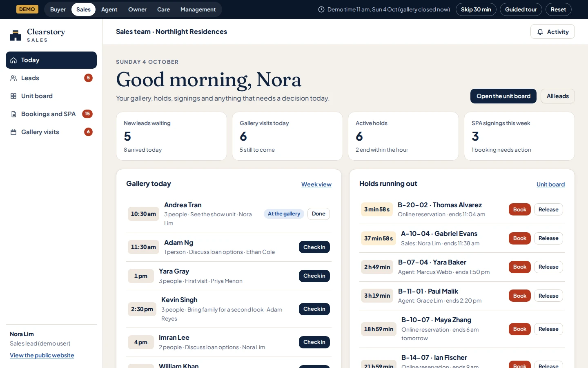Click the Leads count badge showing 5
Image resolution: width=588 pixels, height=368 pixels.
(x=88, y=78)
